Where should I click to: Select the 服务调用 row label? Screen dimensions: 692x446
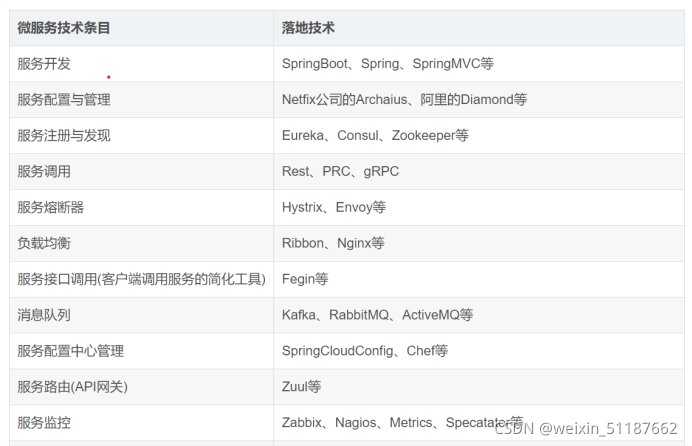(x=44, y=172)
